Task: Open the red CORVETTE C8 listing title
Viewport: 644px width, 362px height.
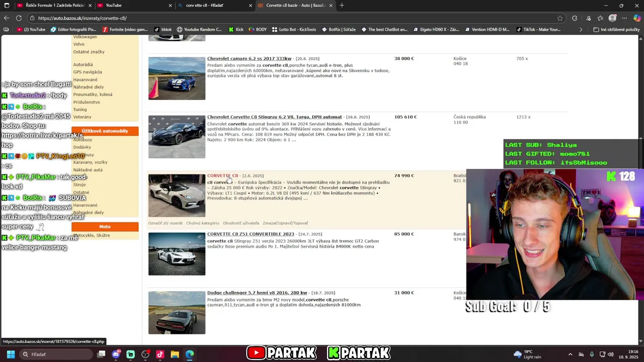Action: pyautogui.click(x=222, y=176)
